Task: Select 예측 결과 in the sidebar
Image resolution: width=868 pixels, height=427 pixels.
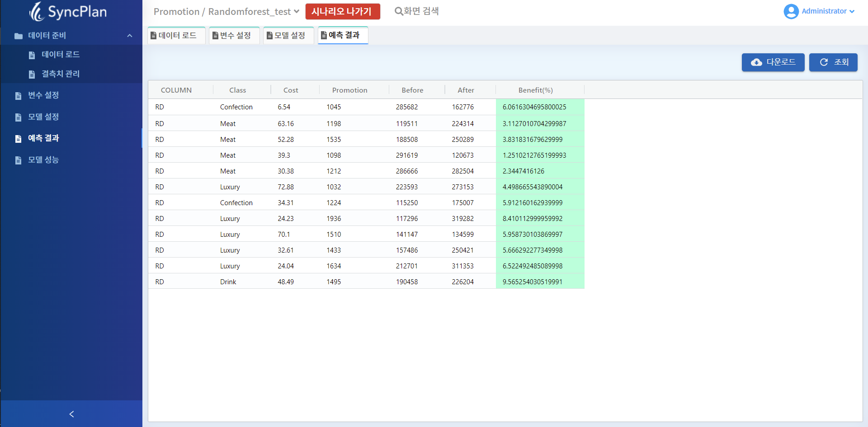Action: click(x=43, y=138)
